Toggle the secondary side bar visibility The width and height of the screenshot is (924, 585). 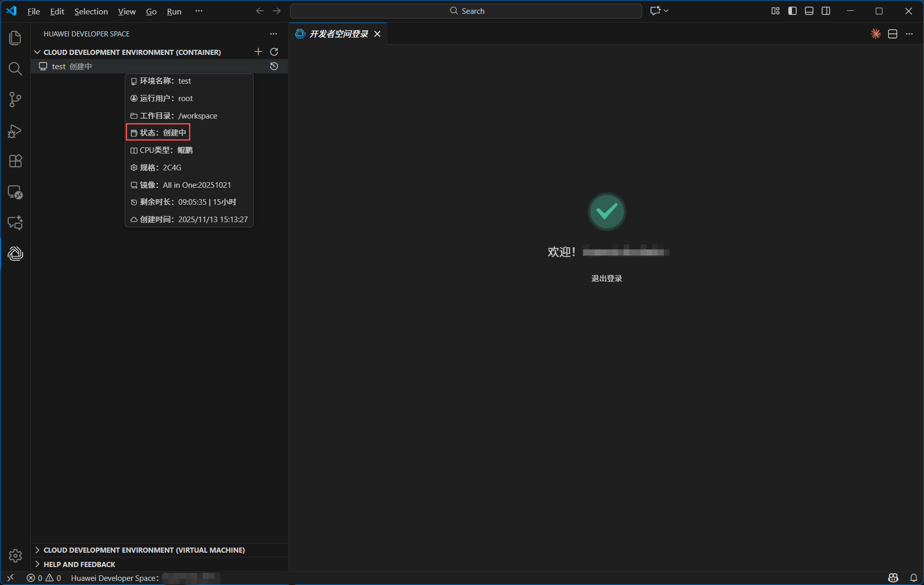pyautogui.click(x=825, y=11)
